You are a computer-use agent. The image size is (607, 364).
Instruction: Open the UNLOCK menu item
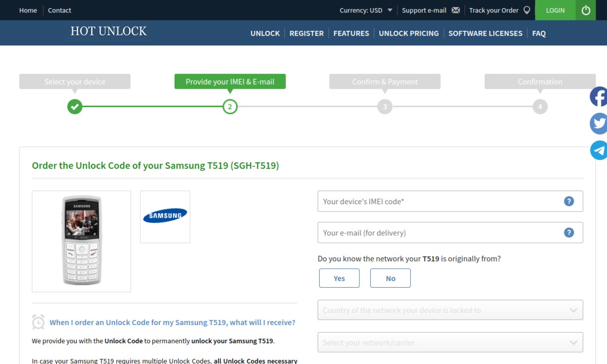(265, 33)
